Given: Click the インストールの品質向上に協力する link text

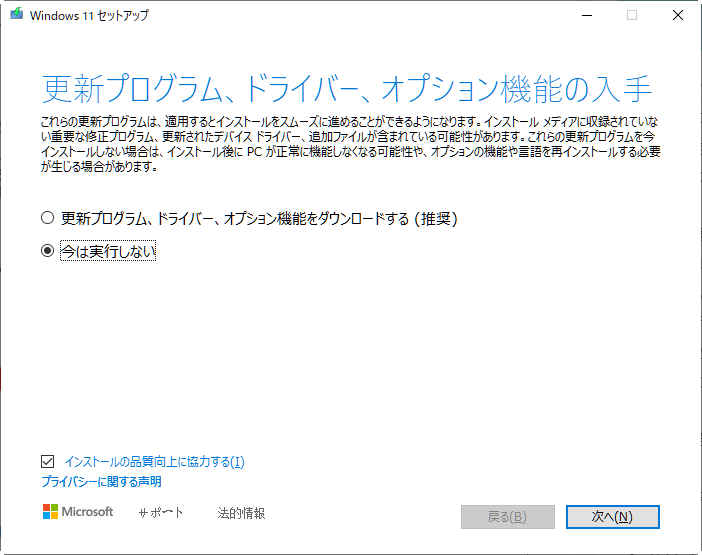Looking at the screenshot, I should [154, 462].
